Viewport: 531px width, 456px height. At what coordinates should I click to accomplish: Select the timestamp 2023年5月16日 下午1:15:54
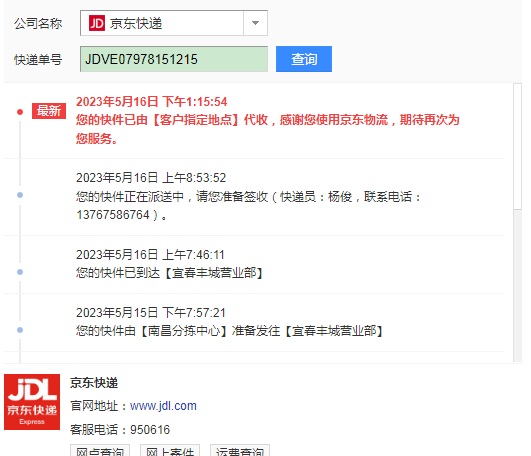click(x=151, y=102)
